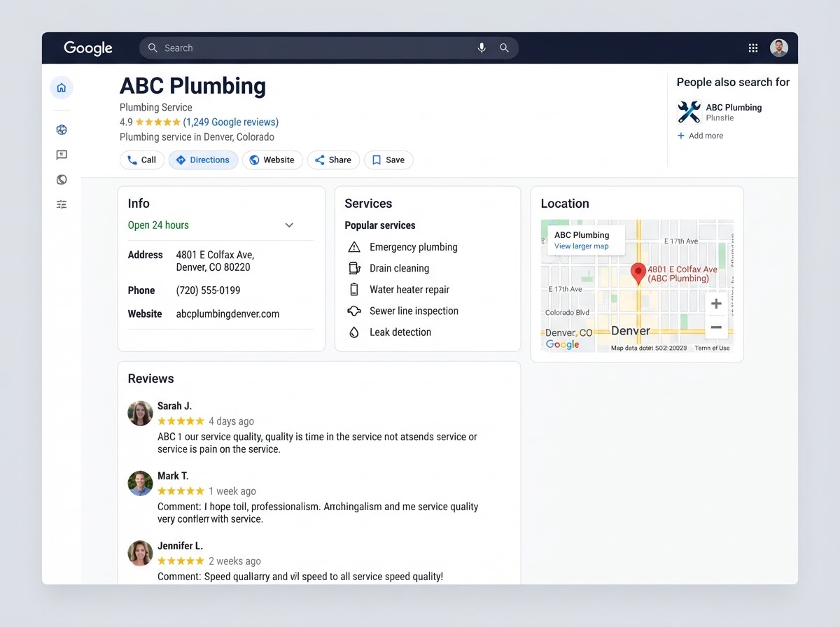840x627 pixels.
Task: Click the phone number (720) 555-0199
Action: 208,290
